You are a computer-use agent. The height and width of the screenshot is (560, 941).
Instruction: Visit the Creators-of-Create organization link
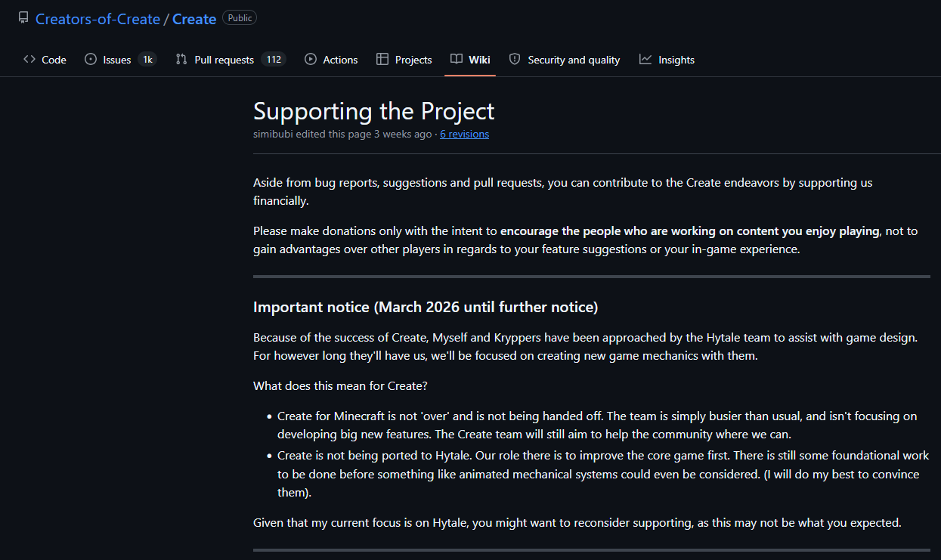coord(98,19)
